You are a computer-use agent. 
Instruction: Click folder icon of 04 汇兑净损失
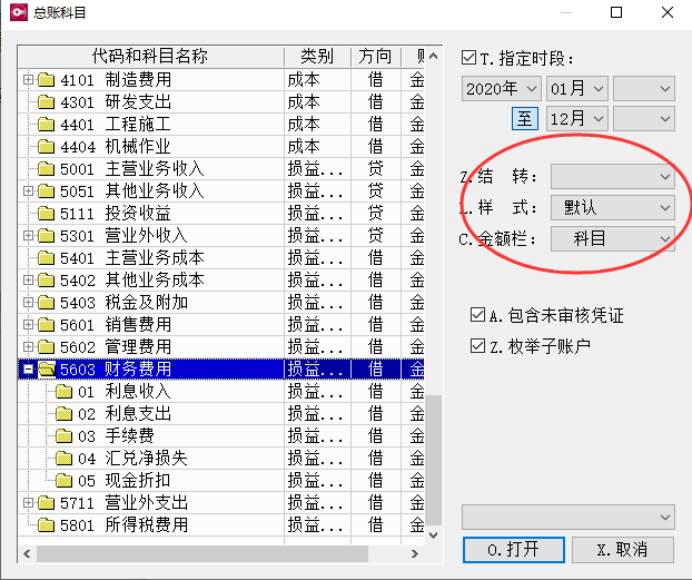point(64,458)
